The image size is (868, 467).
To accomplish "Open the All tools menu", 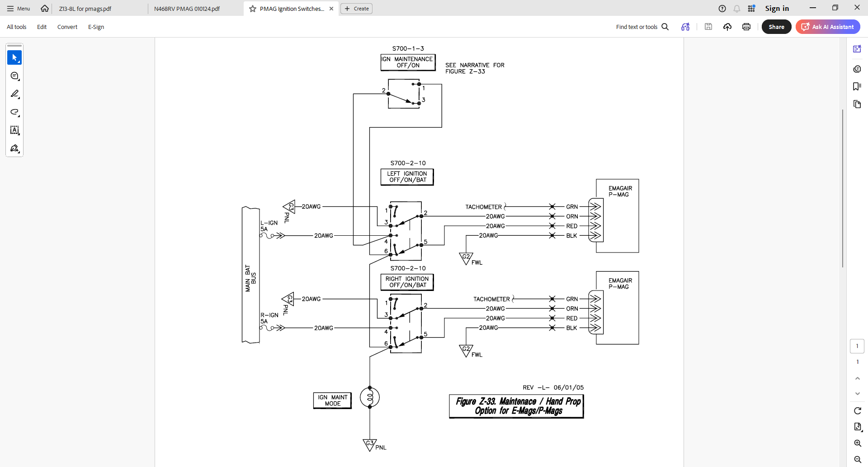I will pos(17,27).
